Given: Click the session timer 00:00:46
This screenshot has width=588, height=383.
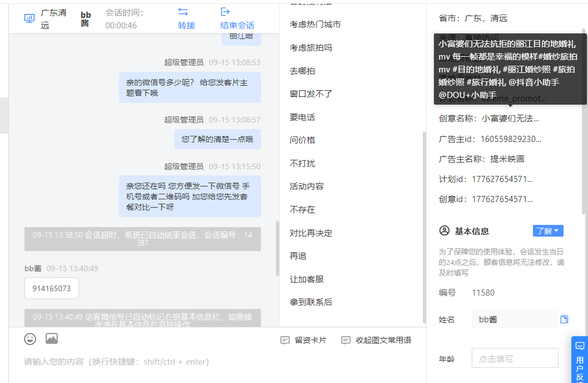Looking at the screenshot, I should click(x=121, y=26).
